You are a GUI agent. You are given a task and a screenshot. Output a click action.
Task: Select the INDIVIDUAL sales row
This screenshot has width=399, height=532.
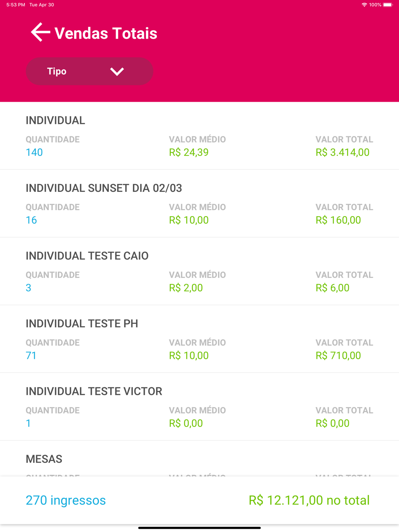[x=199, y=136]
